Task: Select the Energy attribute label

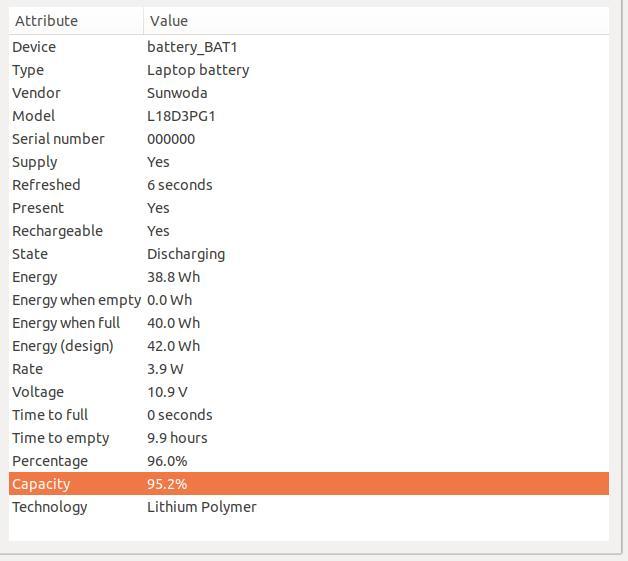Action: pos(35,277)
